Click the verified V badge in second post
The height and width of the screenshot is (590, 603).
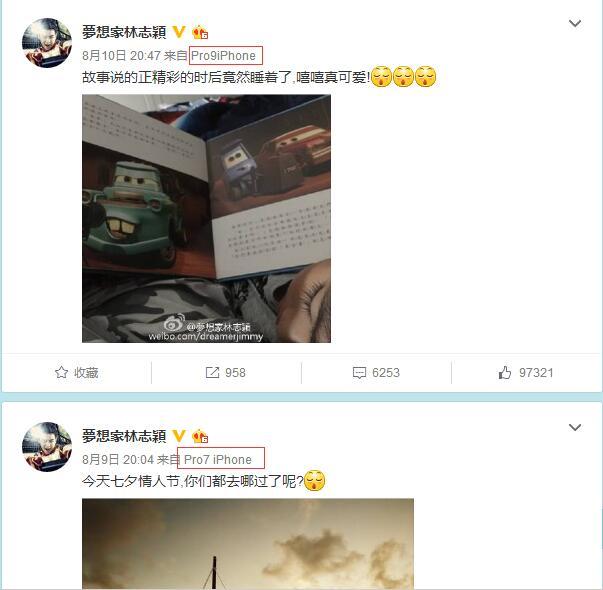coord(178,436)
